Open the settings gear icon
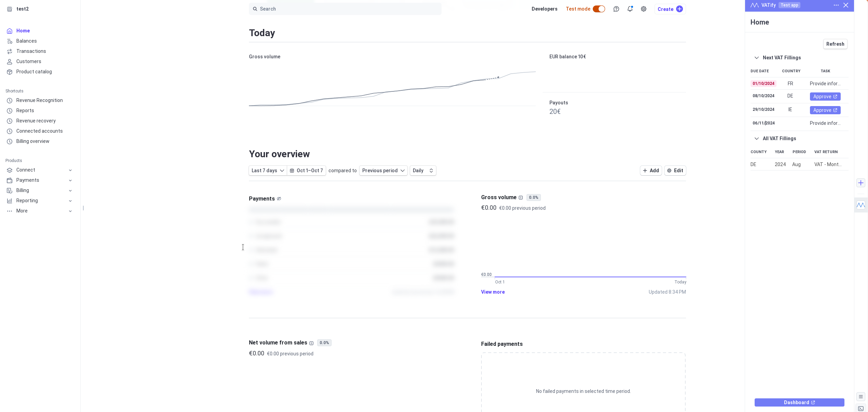This screenshot has width=868, height=412. click(x=644, y=9)
